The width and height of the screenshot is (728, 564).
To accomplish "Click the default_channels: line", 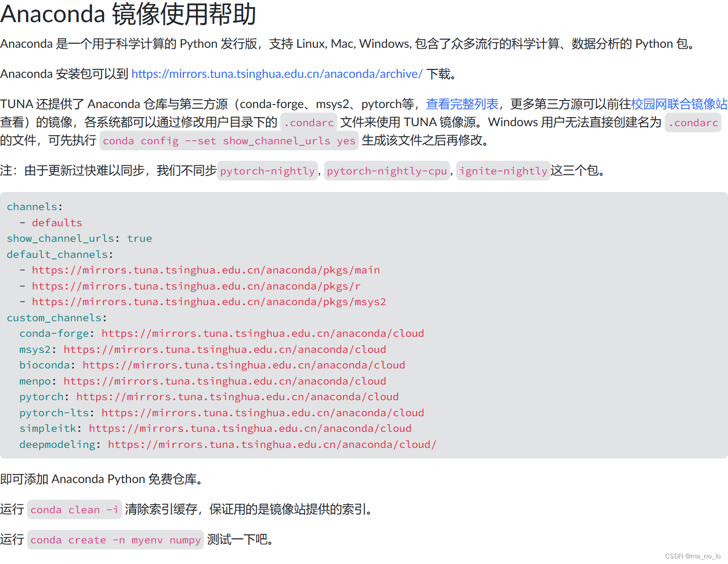I will coord(60,254).
